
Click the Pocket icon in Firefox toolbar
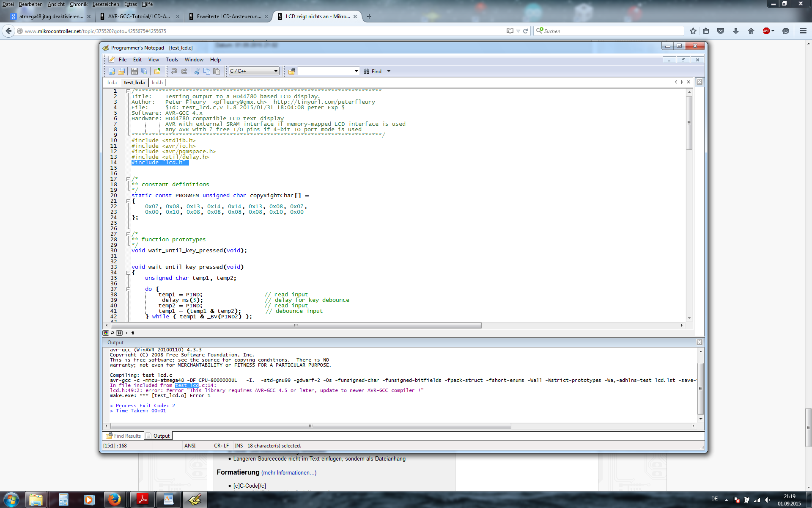(721, 31)
